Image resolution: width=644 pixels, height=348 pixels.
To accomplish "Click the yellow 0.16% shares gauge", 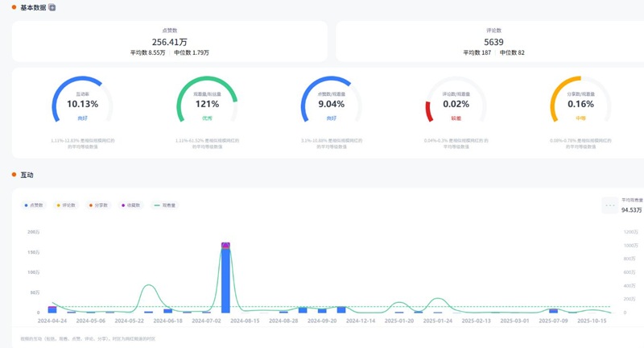I will 580,103.
